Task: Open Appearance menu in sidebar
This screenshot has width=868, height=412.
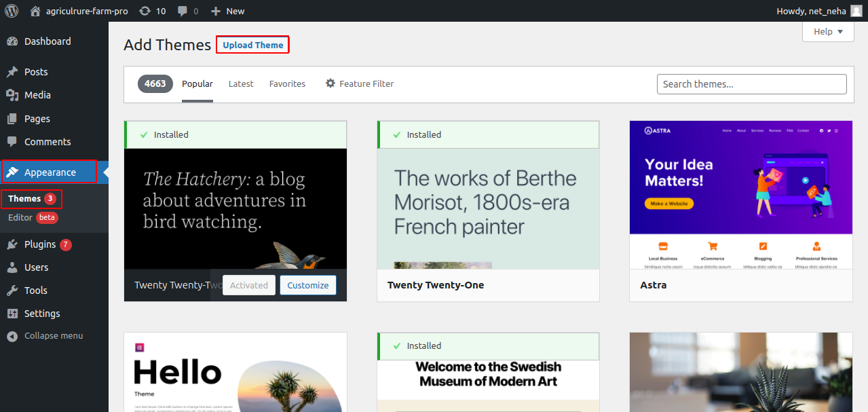Action: 50,172
